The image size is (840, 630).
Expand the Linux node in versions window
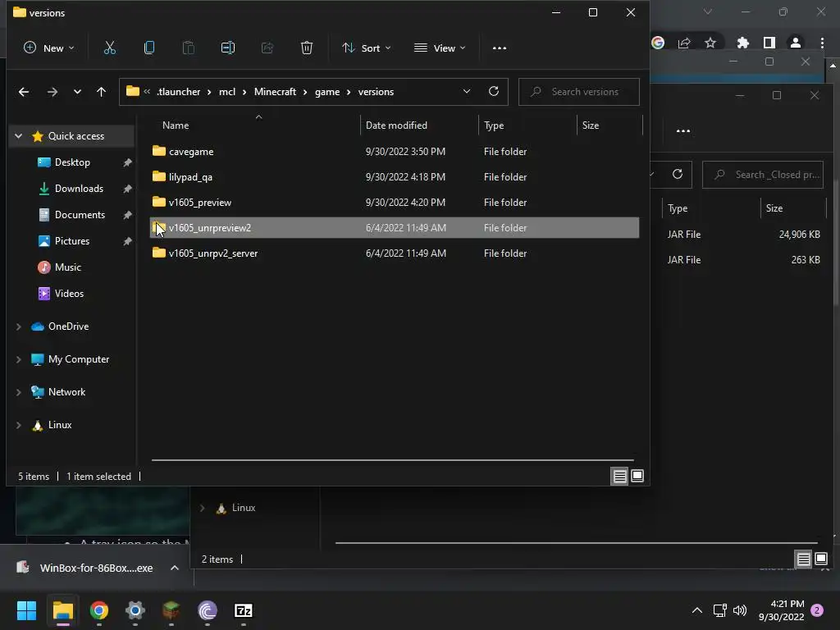[18, 425]
